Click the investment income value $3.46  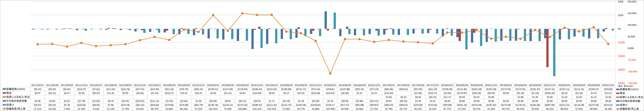389,97
